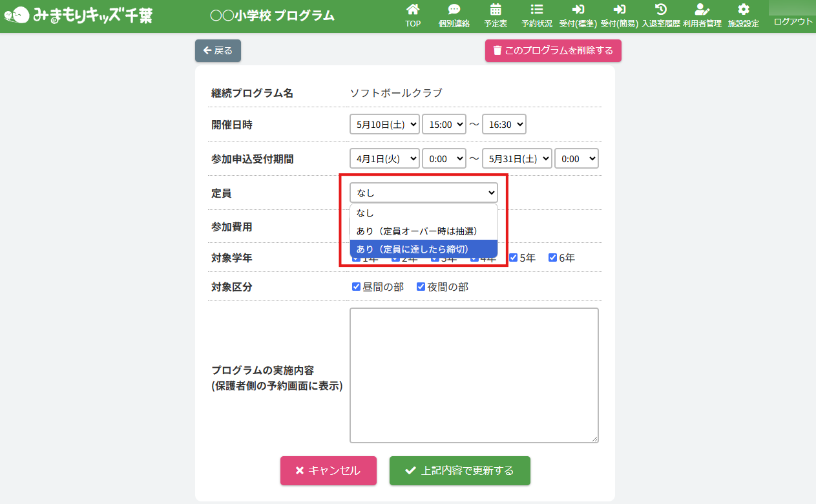Open the 16:30 end time dropdown
The height and width of the screenshot is (504, 816).
tap(504, 125)
